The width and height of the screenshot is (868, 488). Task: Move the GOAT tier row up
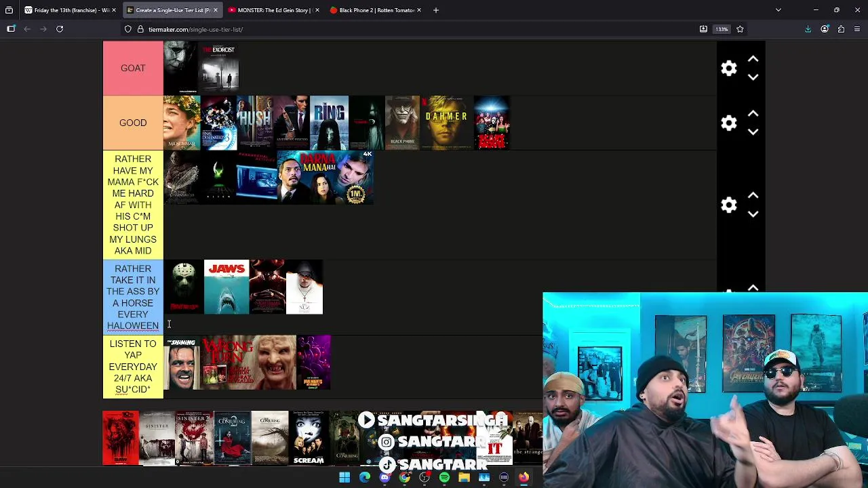point(753,60)
